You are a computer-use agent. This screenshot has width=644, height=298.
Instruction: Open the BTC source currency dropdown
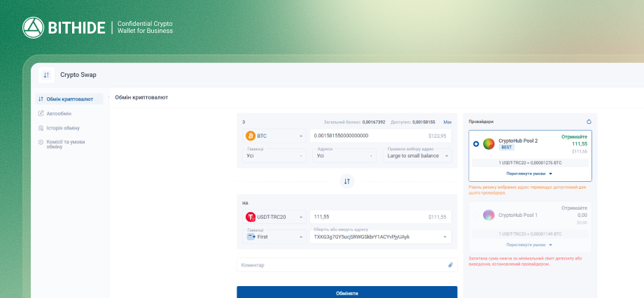coord(274,136)
